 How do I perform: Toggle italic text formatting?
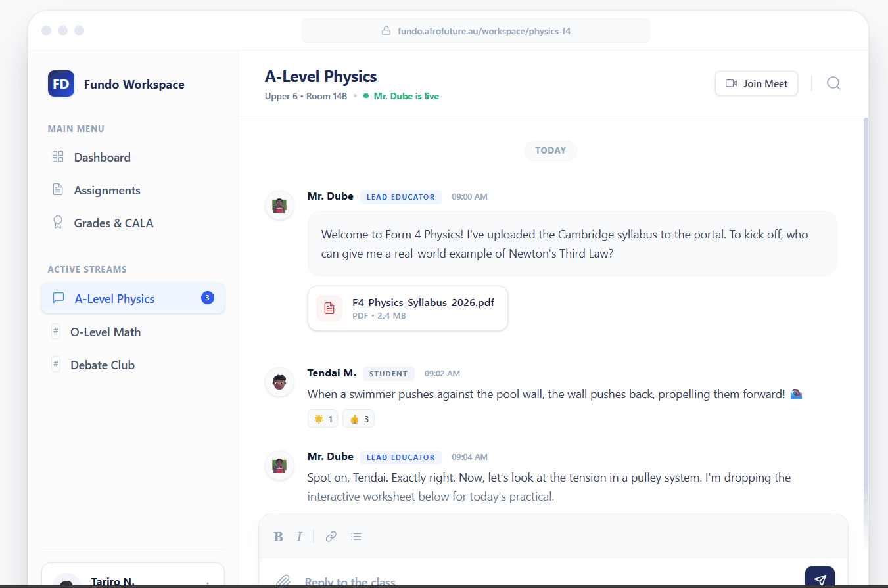click(299, 537)
